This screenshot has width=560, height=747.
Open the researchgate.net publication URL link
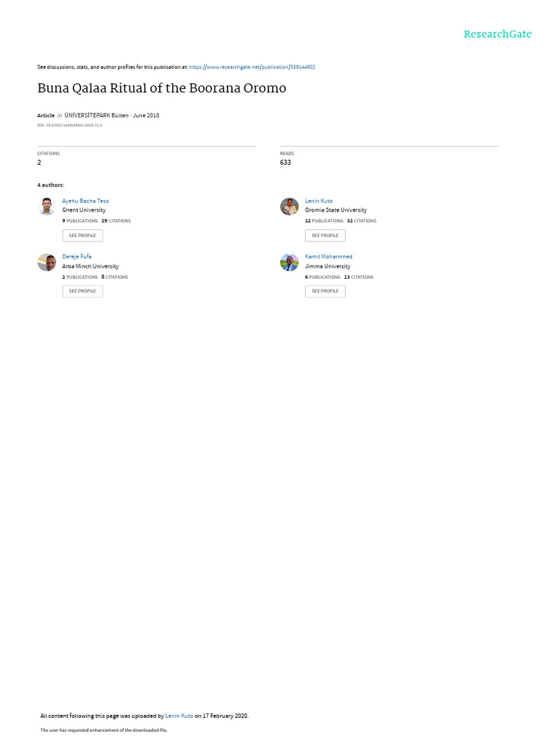(x=252, y=67)
